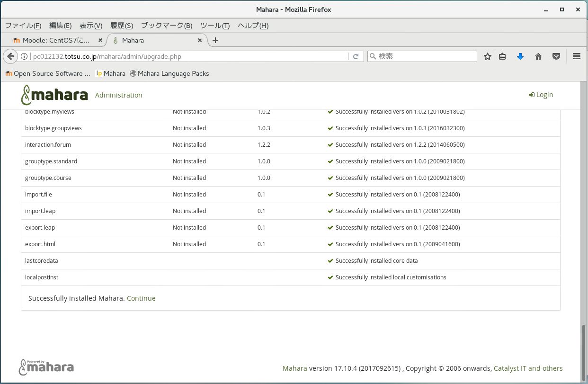The height and width of the screenshot is (384, 588).
Task: Select the export.leap row name
Action: 40,228
